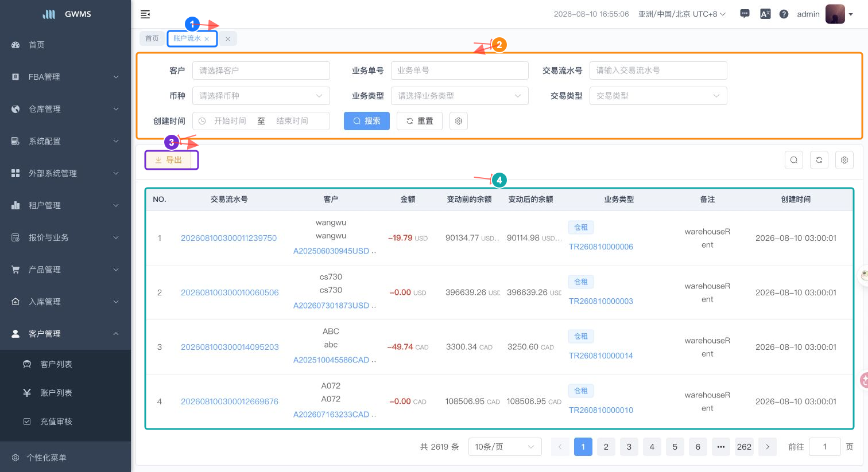
Task: Click the admin avatar picture
Action: tap(835, 14)
